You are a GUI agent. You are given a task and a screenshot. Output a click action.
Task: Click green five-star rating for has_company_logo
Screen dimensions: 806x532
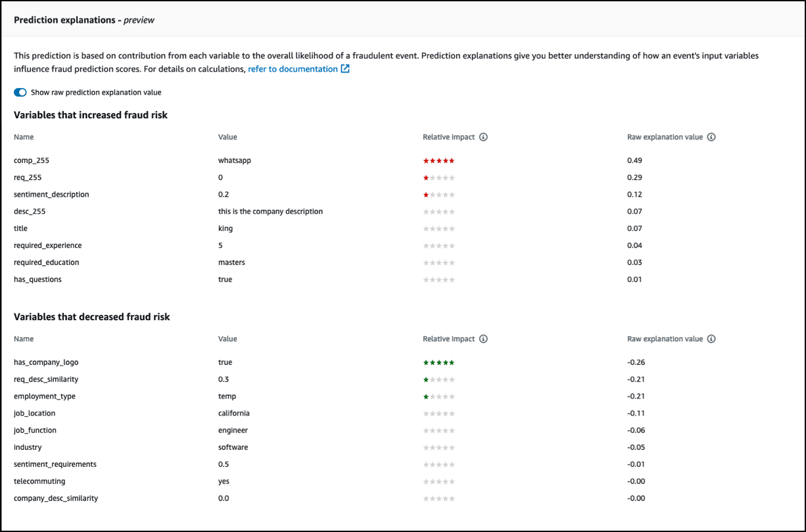point(439,362)
